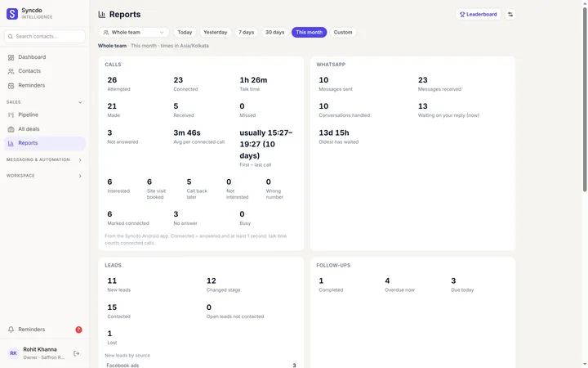The width and height of the screenshot is (588, 368).
Task: Click Rohit Khanna profile name
Action: coord(40,349)
